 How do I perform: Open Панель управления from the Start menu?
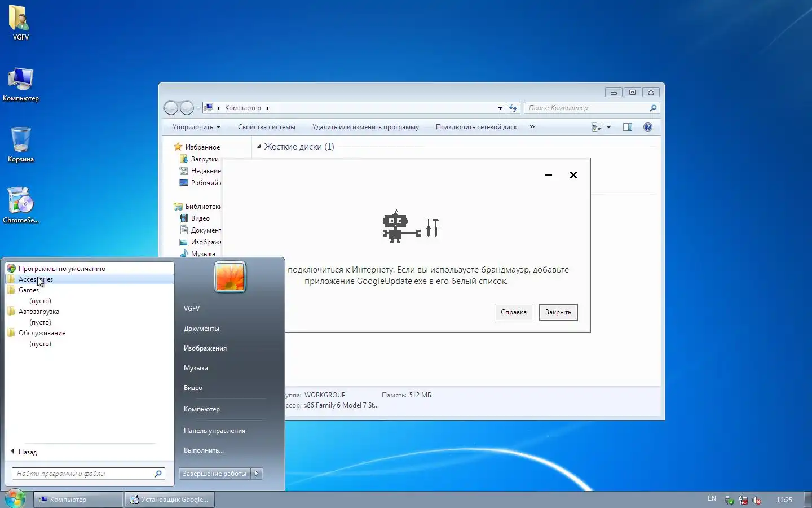coord(214,431)
